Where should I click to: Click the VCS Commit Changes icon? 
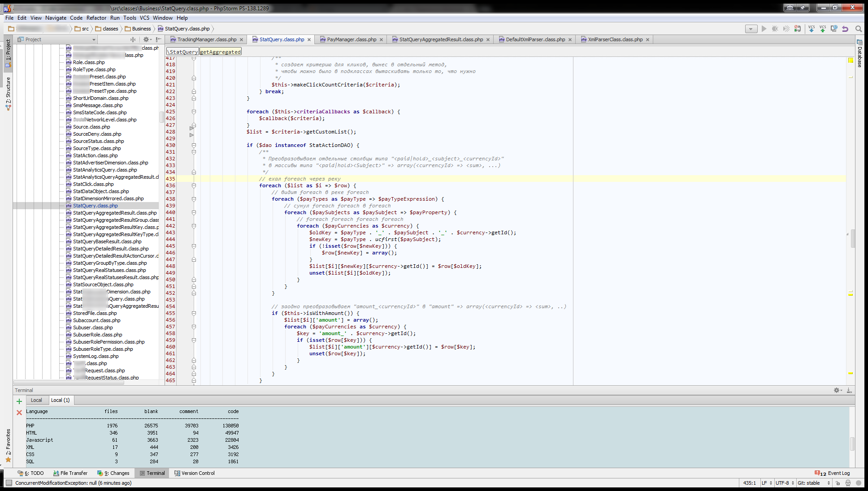coord(823,29)
